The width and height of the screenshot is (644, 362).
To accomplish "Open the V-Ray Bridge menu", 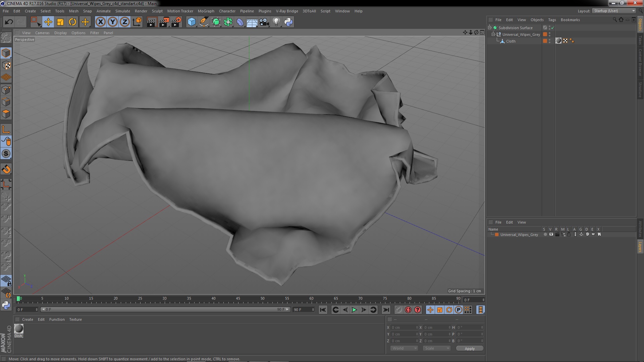I will coord(287,11).
